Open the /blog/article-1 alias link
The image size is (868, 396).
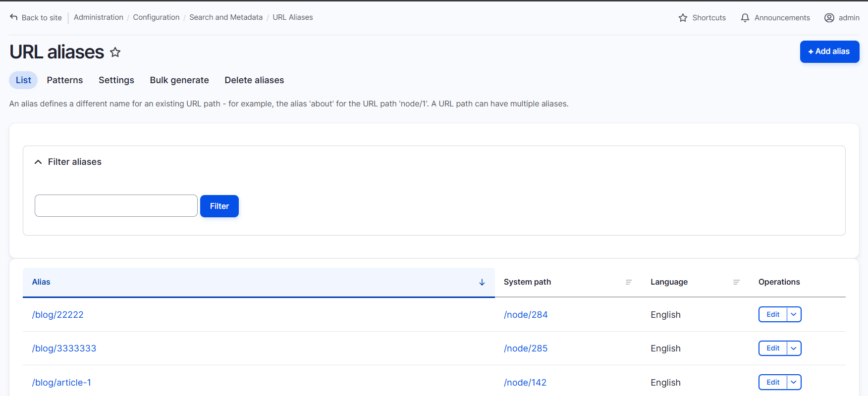coord(61,383)
